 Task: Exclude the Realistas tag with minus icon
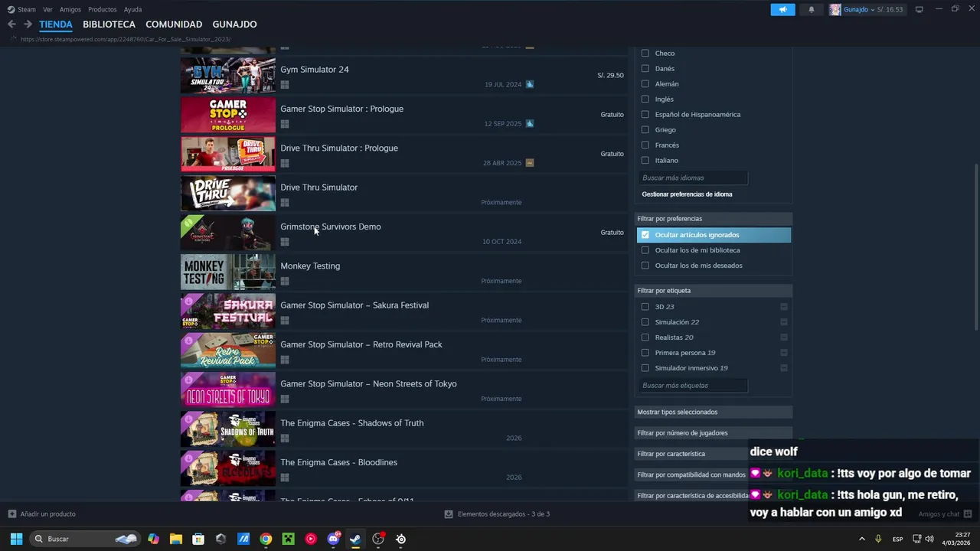[x=784, y=337]
